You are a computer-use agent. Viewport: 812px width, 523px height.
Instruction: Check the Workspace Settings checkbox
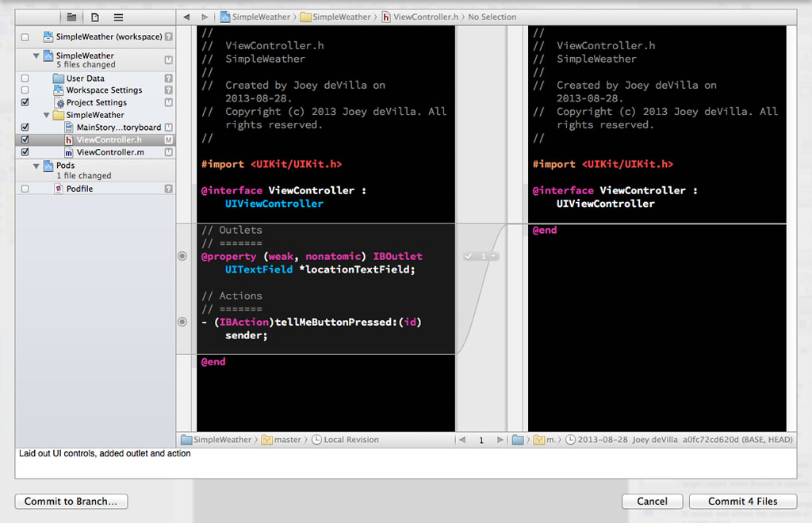click(25, 90)
